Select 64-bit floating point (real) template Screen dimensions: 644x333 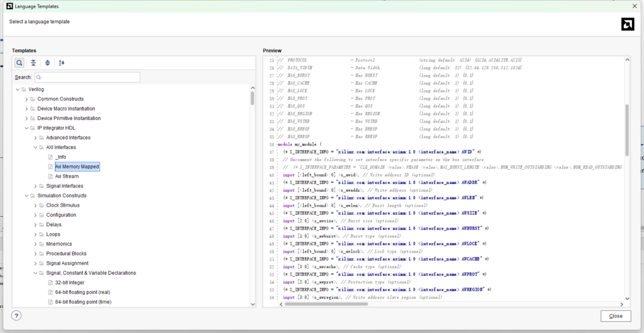pyautogui.click(x=82, y=292)
